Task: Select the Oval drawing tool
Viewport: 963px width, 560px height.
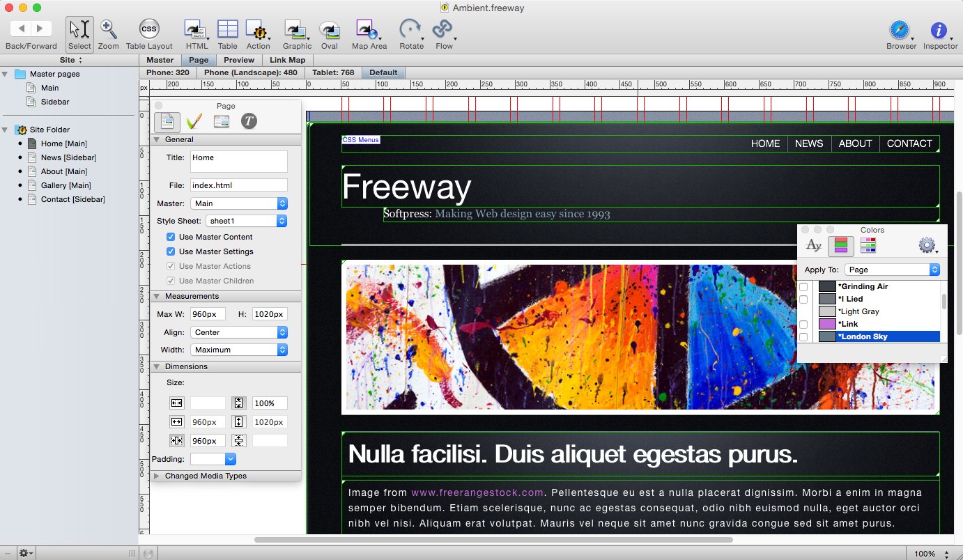Action: point(329,30)
